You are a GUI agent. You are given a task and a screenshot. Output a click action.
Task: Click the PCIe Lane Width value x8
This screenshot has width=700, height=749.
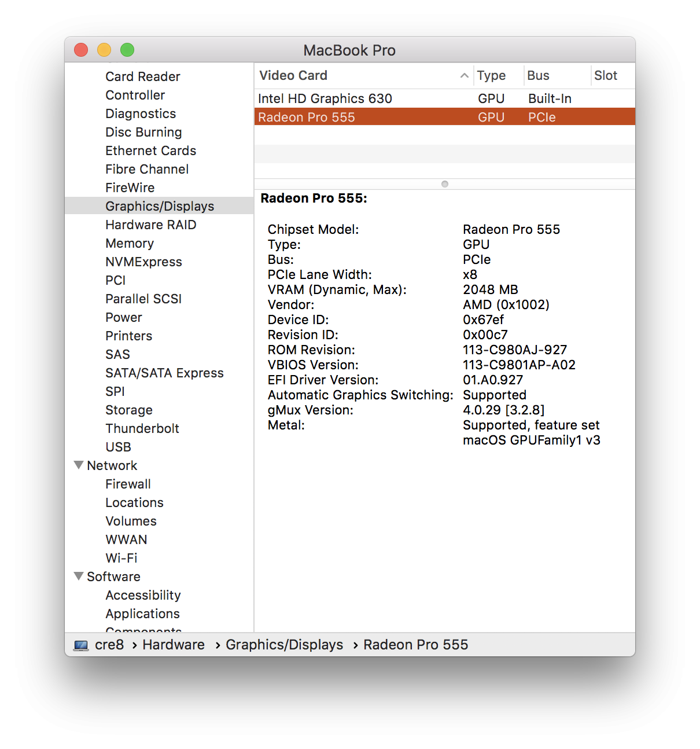(470, 274)
